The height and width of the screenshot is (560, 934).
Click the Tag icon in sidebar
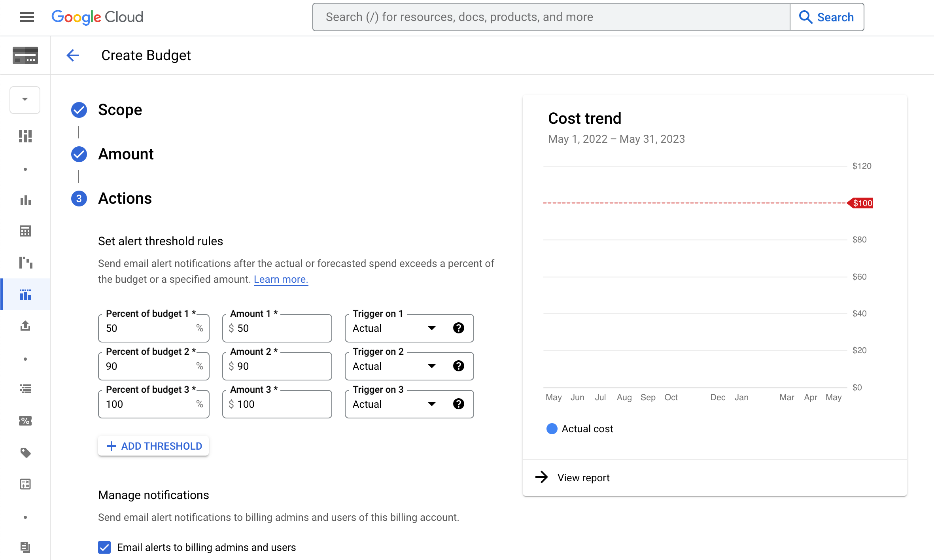26,453
